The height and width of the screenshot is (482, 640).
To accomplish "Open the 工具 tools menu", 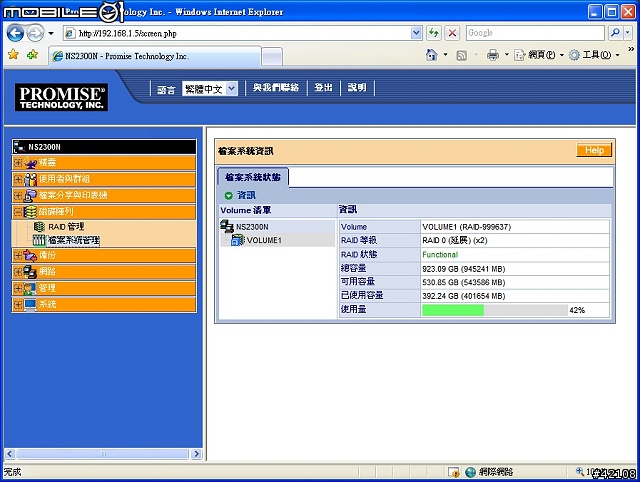I will (x=594, y=55).
